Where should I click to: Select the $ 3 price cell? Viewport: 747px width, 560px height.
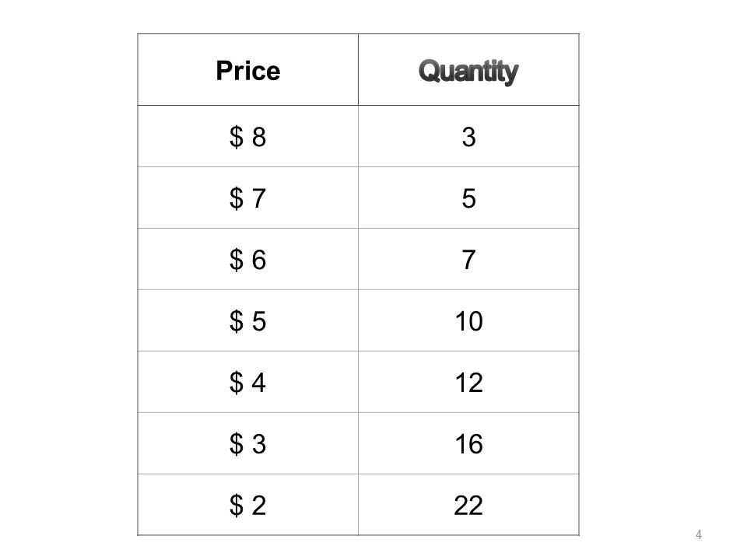pos(247,443)
